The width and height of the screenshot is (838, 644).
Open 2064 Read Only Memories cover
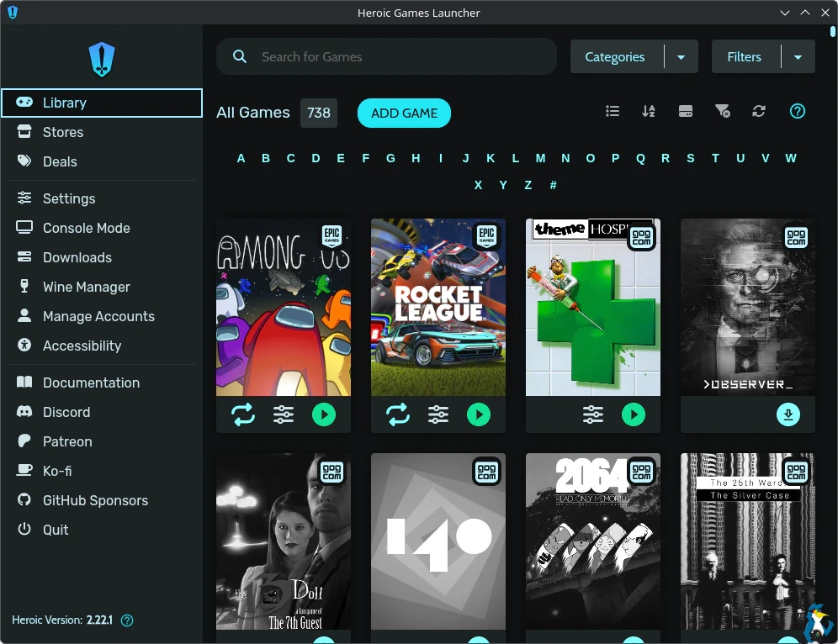click(x=593, y=541)
